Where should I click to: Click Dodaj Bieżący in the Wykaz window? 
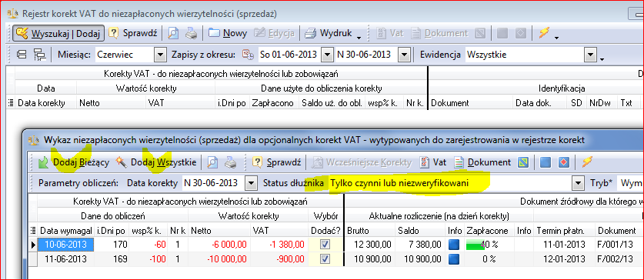click(74, 162)
